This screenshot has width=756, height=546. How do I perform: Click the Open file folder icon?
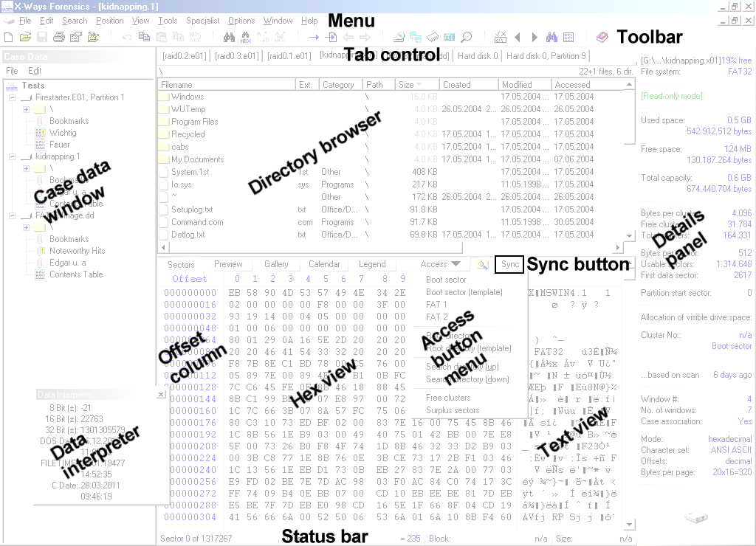tap(26, 37)
